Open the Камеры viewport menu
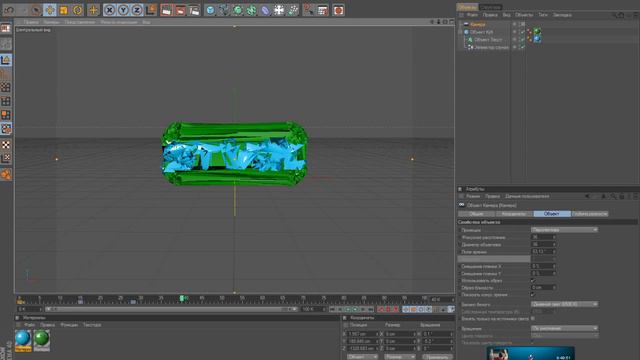This screenshot has height=360, width=640. click(51, 22)
